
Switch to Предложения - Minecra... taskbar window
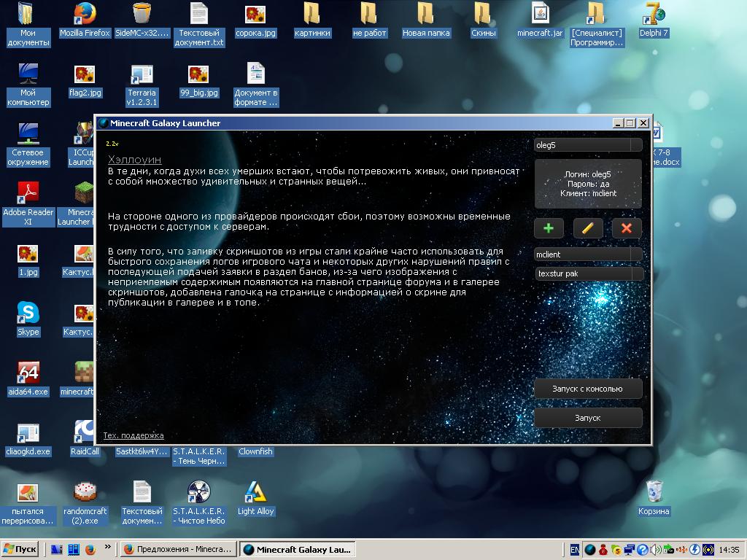178,549
